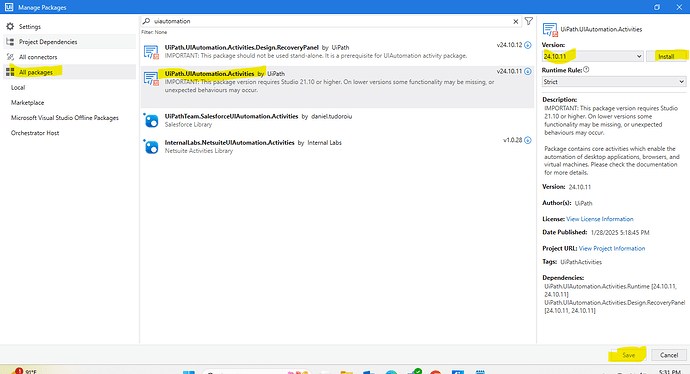Open View License Information link
The width and height of the screenshot is (690, 374).
coord(600,219)
